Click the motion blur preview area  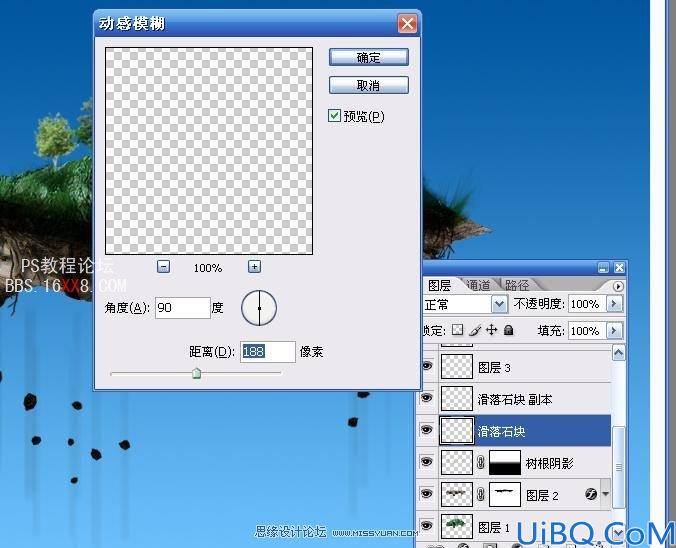point(209,151)
